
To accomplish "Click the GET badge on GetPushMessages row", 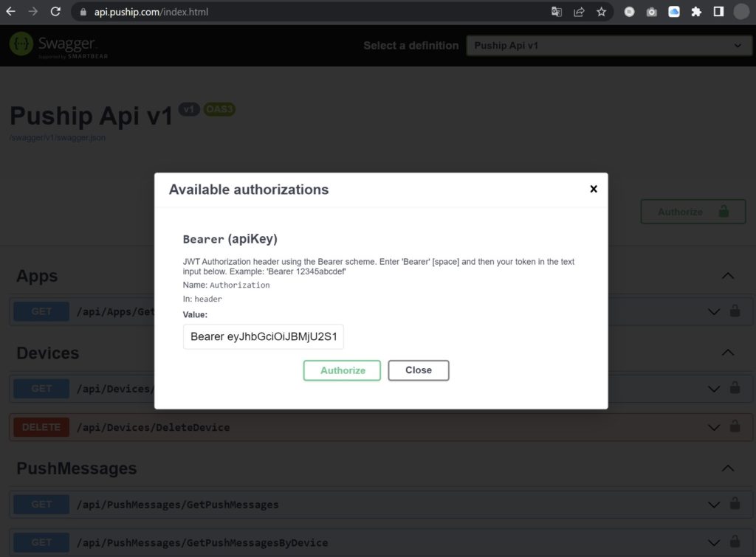I will pos(41,505).
